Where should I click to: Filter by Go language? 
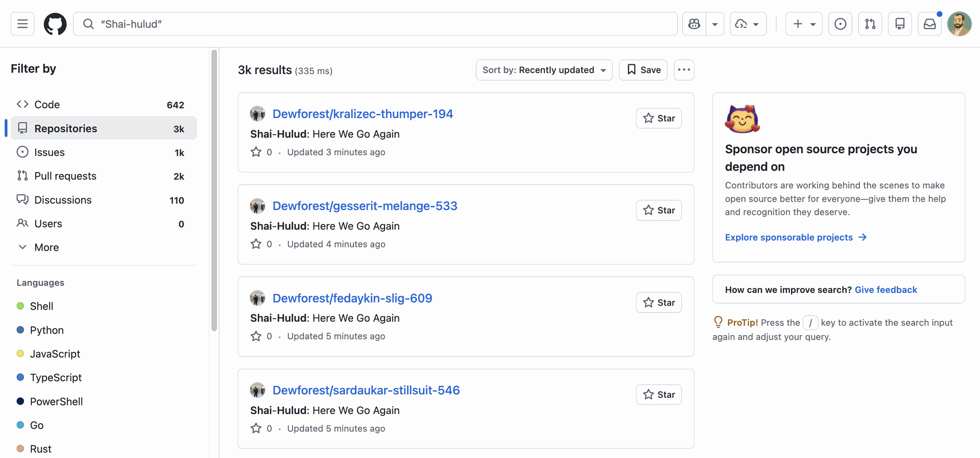(x=37, y=425)
